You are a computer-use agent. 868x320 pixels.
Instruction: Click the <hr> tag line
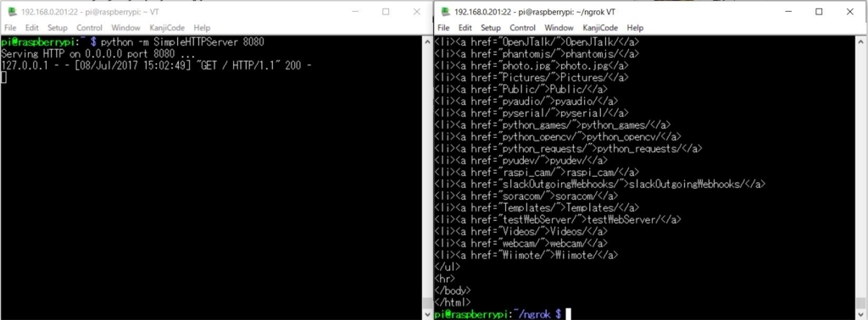(445, 279)
